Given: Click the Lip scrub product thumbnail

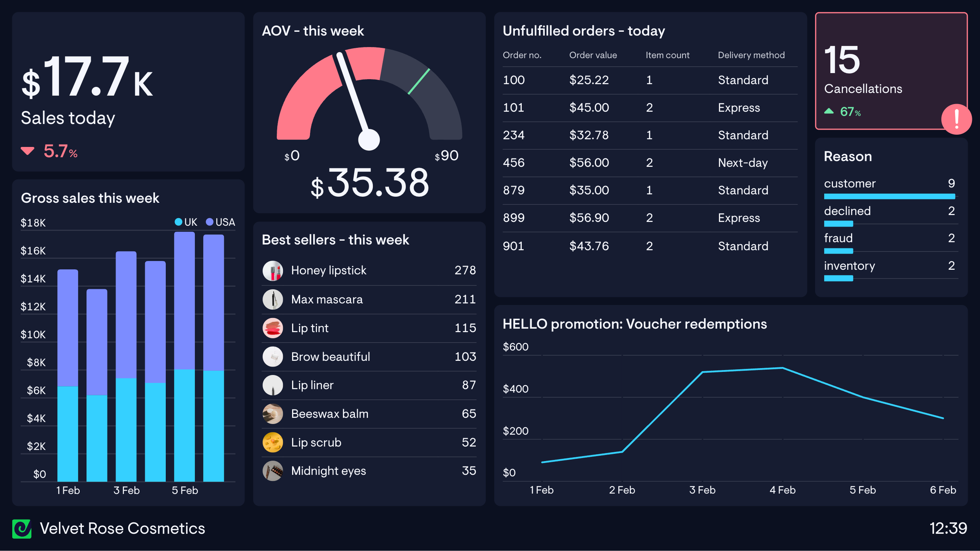Looking at the screenshot, I should (272, 442).
